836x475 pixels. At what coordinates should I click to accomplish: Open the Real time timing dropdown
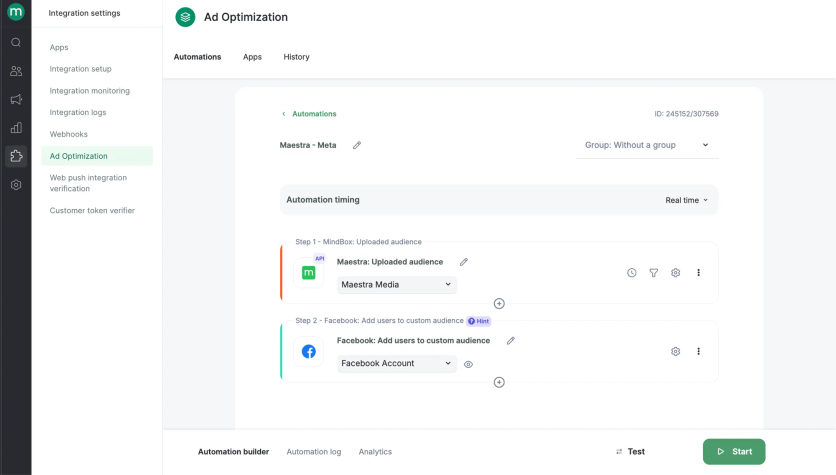pyautogui.click(x=687, y=200)
